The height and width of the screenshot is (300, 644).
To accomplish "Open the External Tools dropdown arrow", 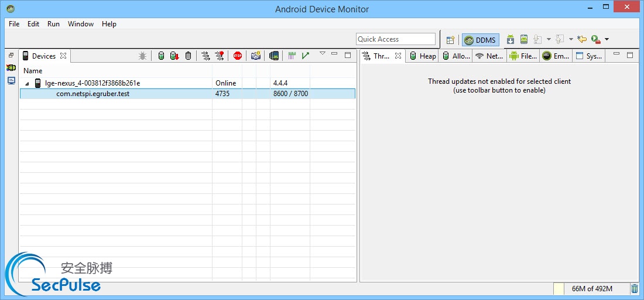I will pyautogui.click(x=607, y=39).
